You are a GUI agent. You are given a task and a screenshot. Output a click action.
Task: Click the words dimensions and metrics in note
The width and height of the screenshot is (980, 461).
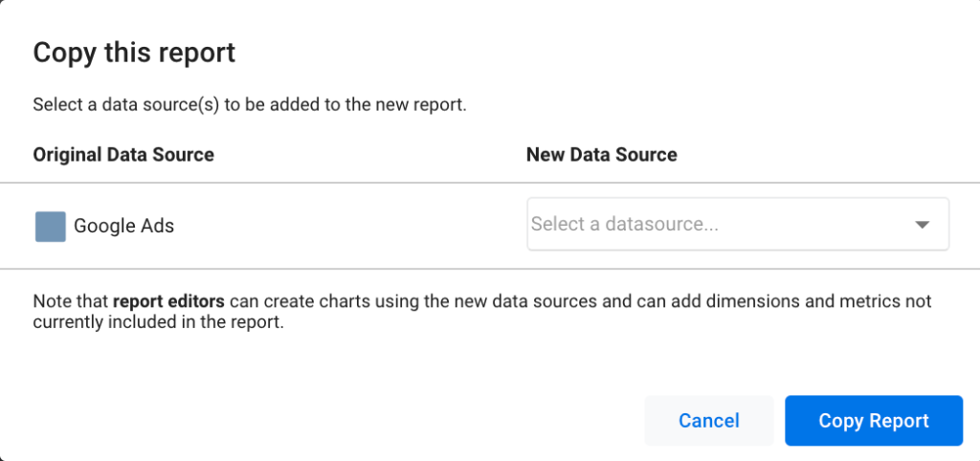(797, 301)
